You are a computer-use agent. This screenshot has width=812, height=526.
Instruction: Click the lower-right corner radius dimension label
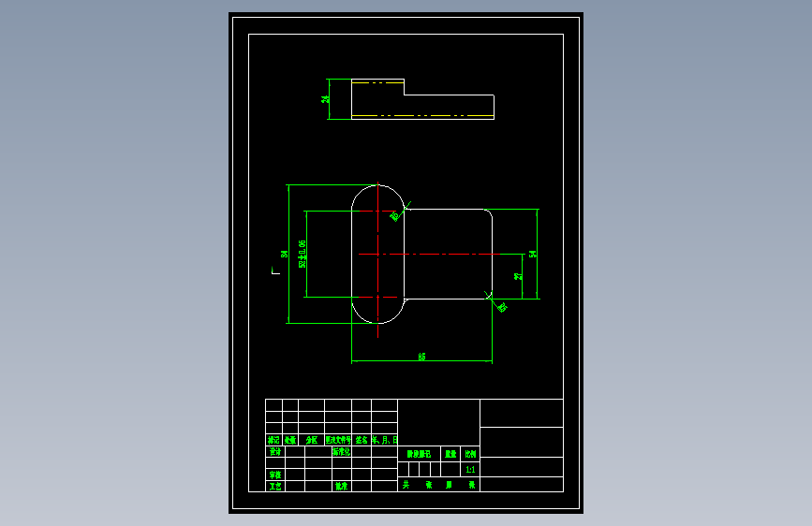[502, 307]
